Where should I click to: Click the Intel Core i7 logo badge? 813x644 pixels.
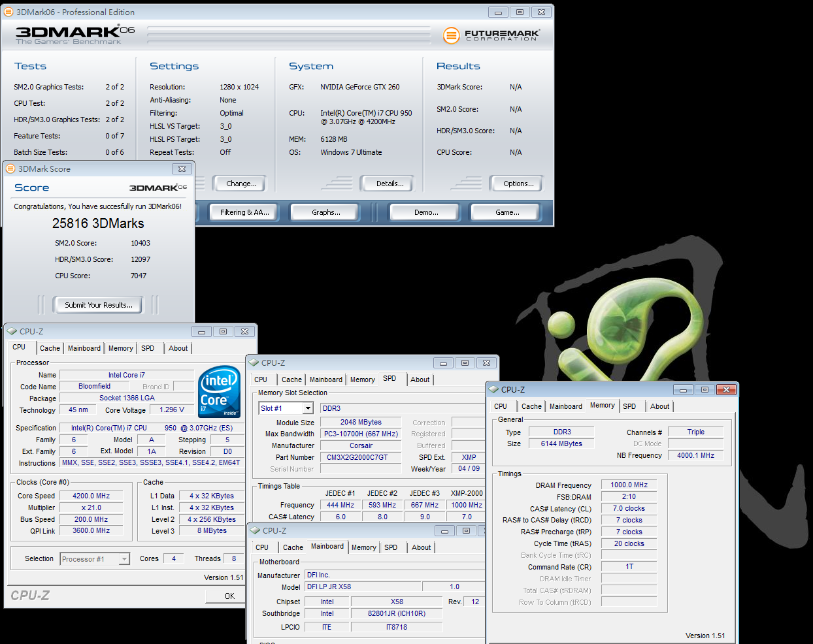coord(219,391)
